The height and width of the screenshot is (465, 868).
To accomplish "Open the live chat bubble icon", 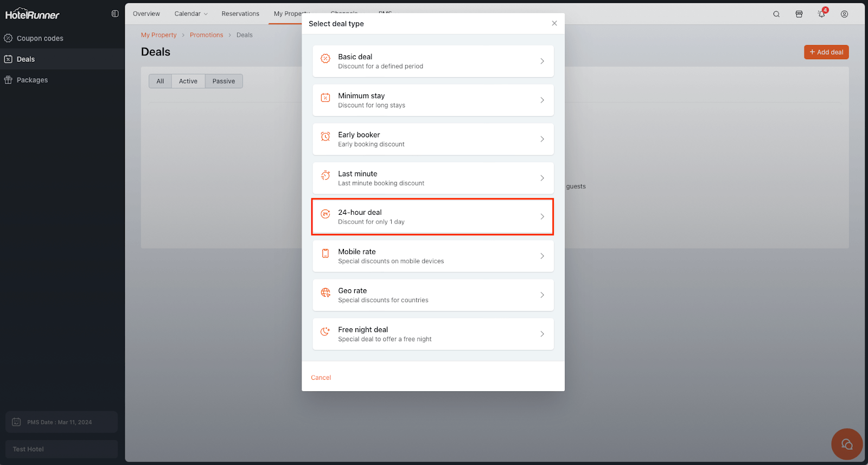I will point(847,444).
